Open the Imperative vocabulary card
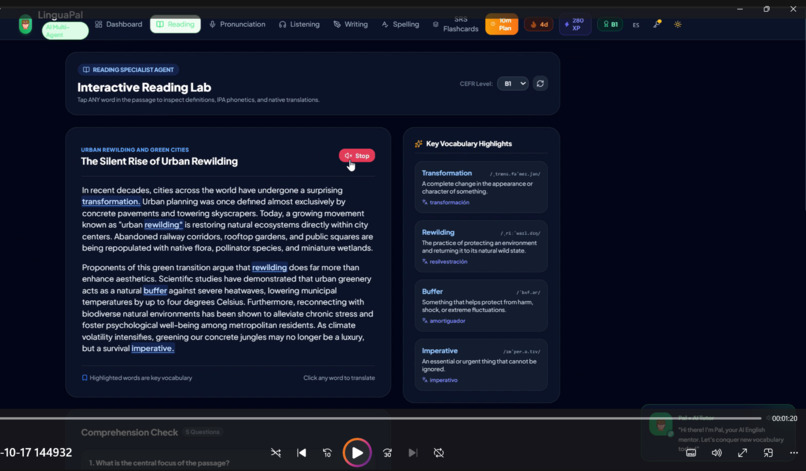This screenshot has height=471, width=806. 481,365
